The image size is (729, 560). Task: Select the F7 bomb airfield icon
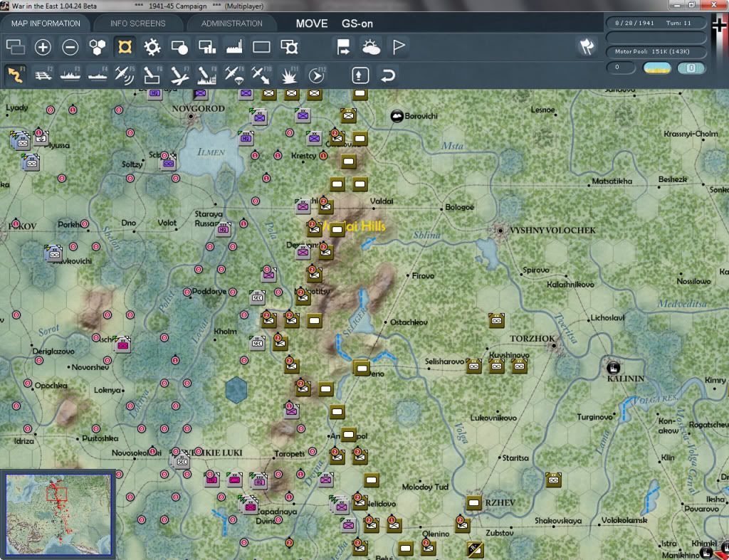pyautogui.click(x=179, y=75)
